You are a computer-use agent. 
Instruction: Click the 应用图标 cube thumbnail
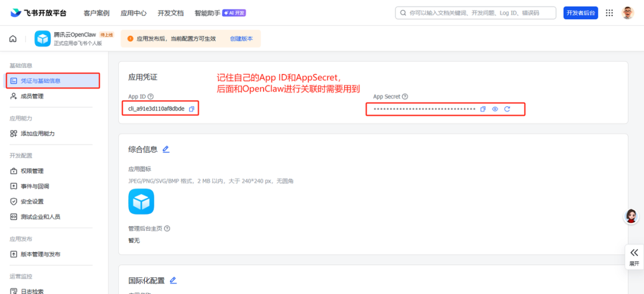tap(141, 202)
